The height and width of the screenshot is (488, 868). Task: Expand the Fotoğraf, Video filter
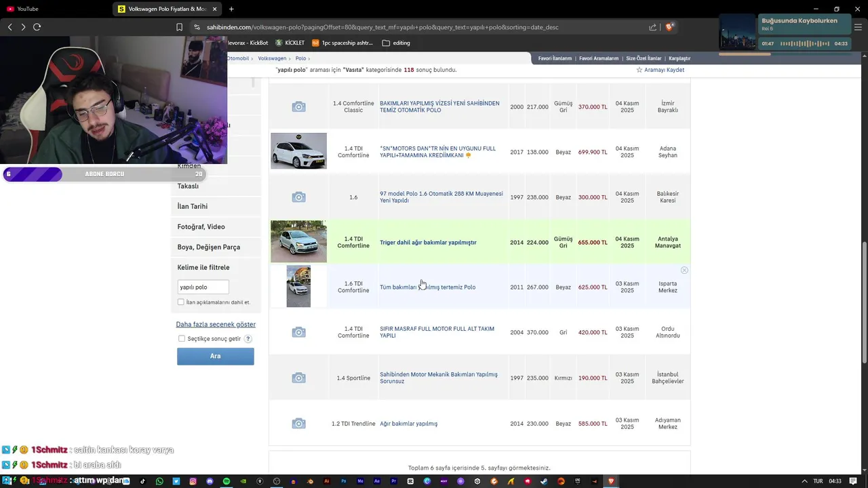[216, 227]
